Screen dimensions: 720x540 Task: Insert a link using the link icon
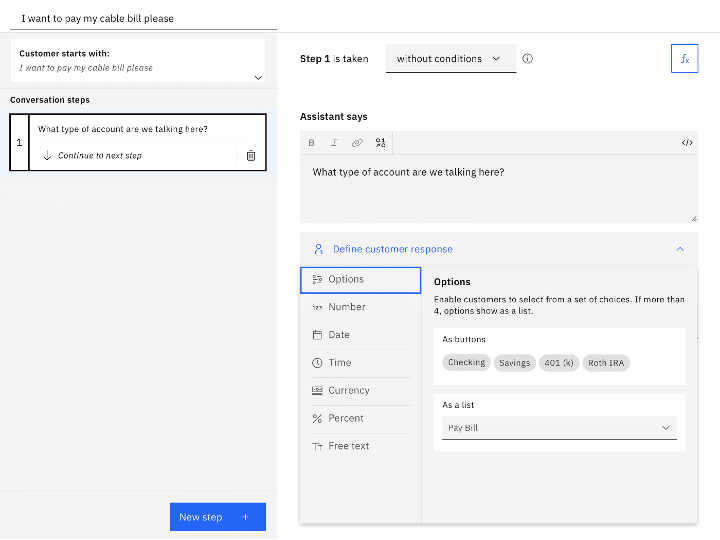point(357,143)
